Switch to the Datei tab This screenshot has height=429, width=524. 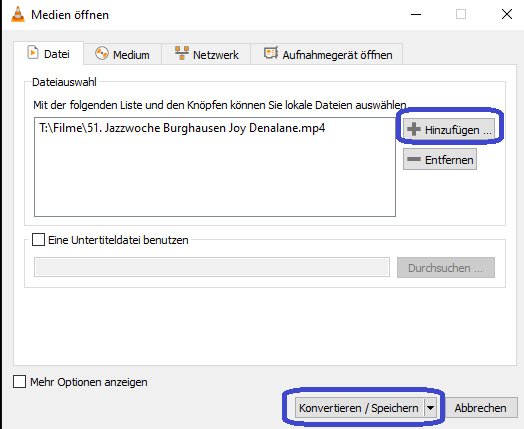(48, 53)
